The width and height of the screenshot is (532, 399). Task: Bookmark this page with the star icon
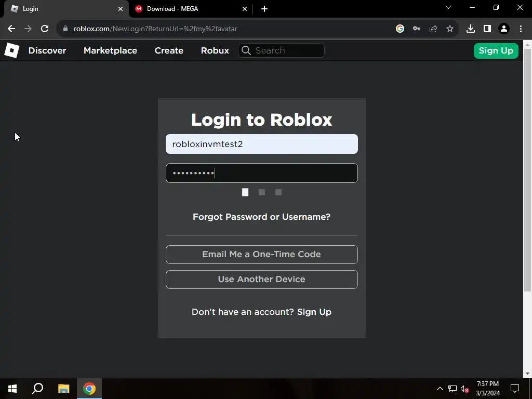point(450,29)
